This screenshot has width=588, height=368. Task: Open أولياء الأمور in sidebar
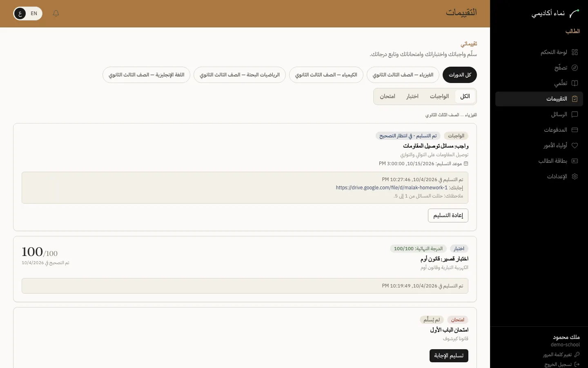coord(539,146)
